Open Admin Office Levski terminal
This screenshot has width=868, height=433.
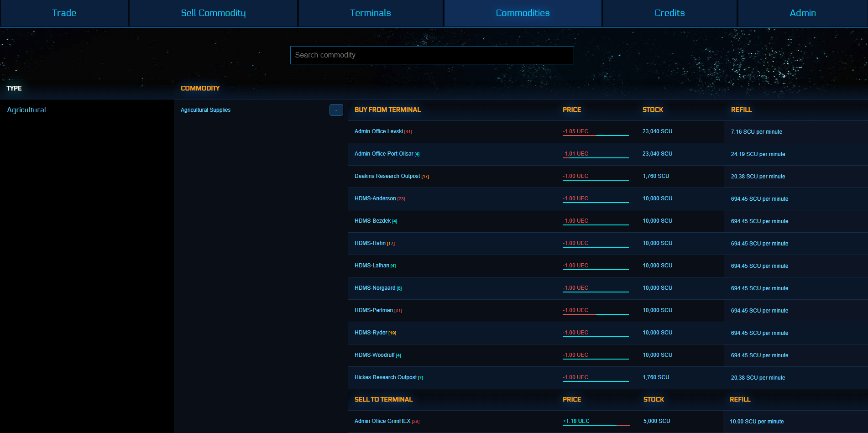(x=379, y=131)
